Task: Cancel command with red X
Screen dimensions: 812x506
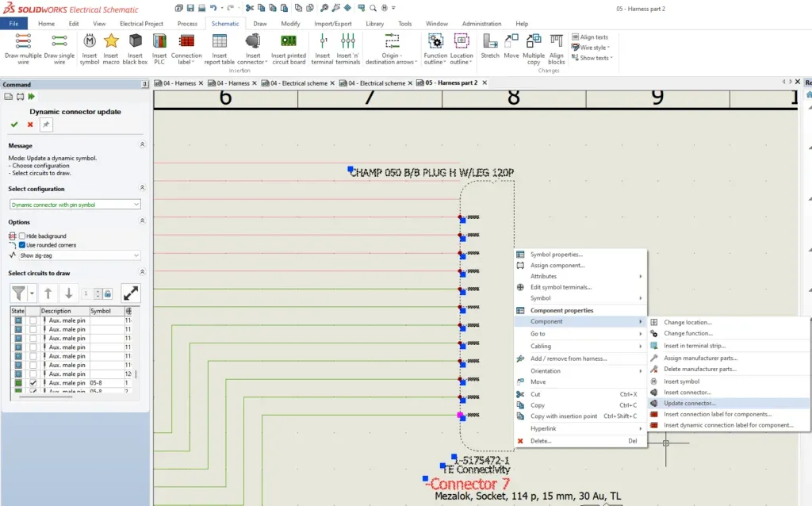Action: click(30, 125)
